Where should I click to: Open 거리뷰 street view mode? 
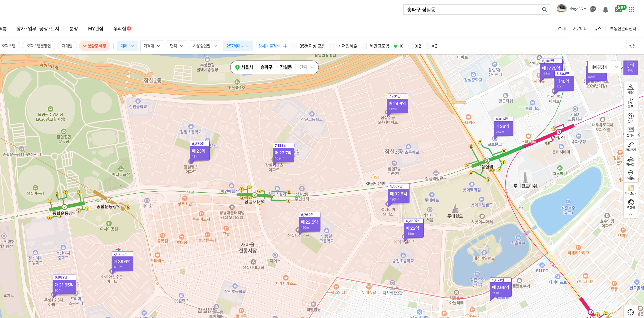pos(630,175)
